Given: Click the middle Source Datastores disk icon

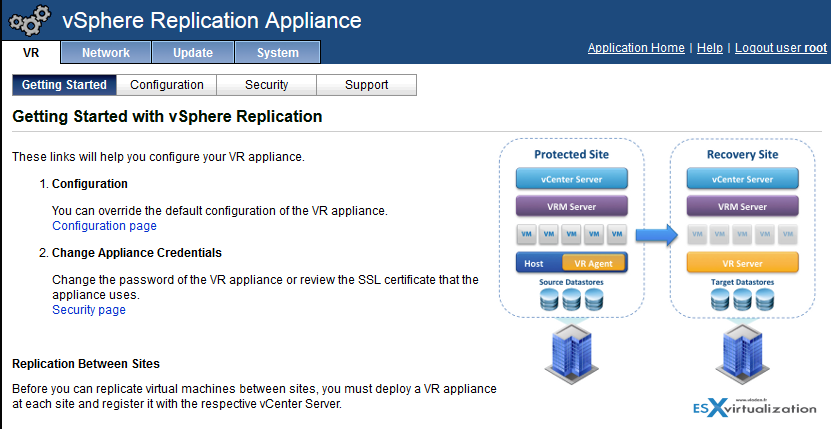Looking at the screenshot, I should pos(571,299).
